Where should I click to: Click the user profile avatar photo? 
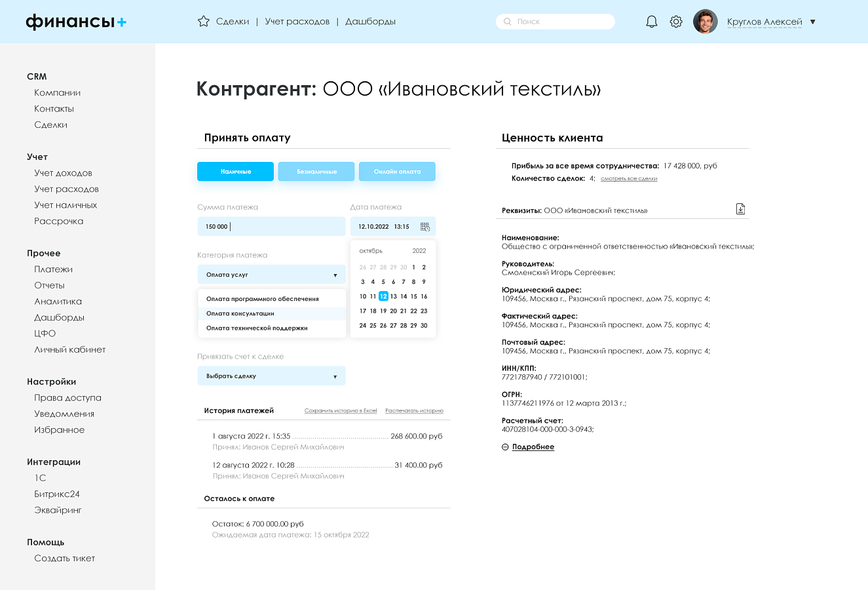706,22
